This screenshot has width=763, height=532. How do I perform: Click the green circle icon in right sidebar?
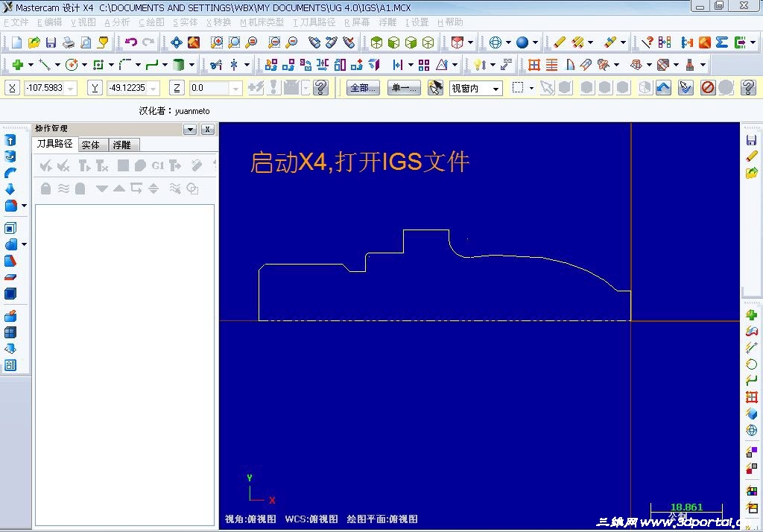[751, 364]
